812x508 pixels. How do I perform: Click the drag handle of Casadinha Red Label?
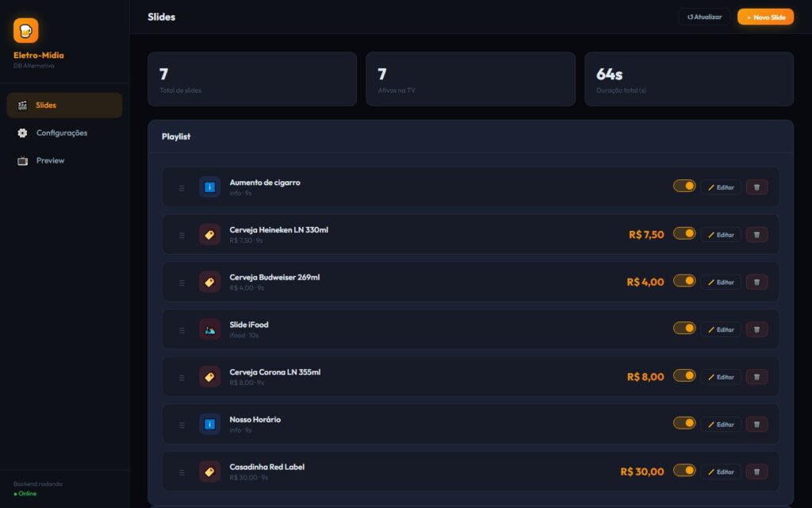(x=182, y=473)
